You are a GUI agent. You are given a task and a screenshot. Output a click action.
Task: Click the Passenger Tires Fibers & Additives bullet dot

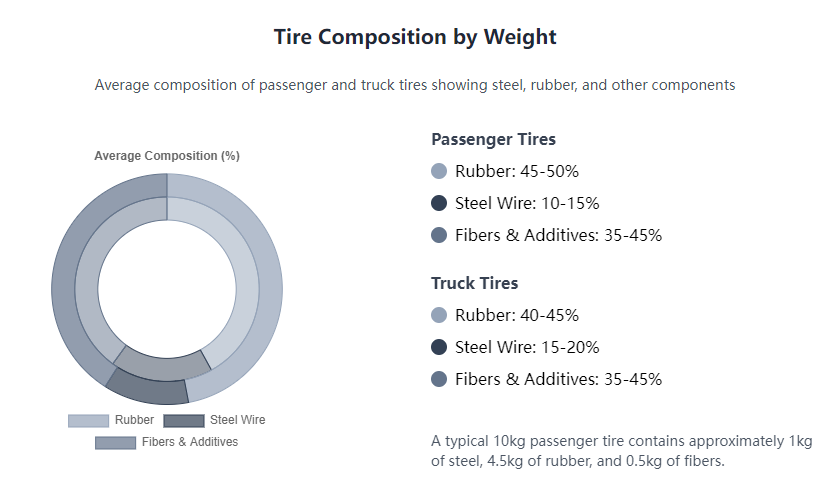click(439, 236)
